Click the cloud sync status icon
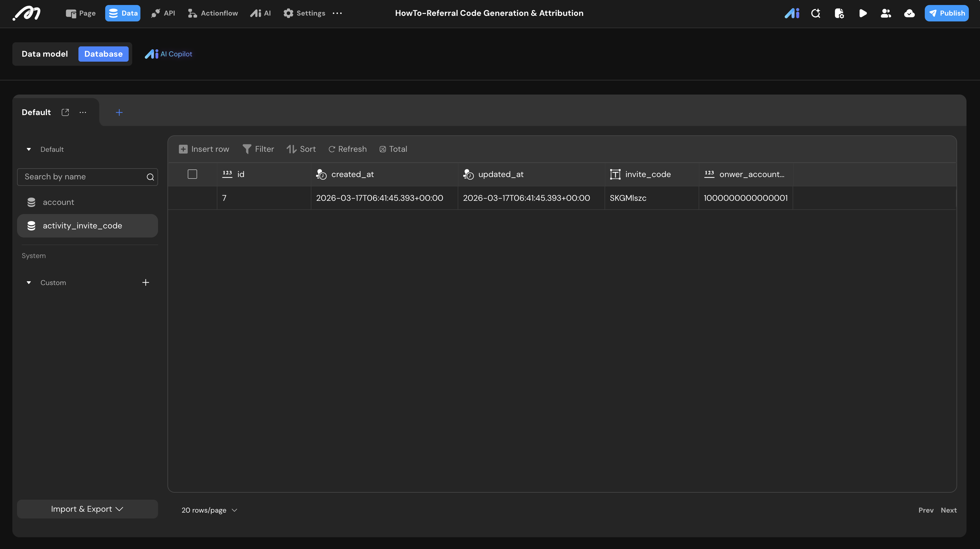Image resolution: width=980 pixels, height=549 pixels. (909, 13)
